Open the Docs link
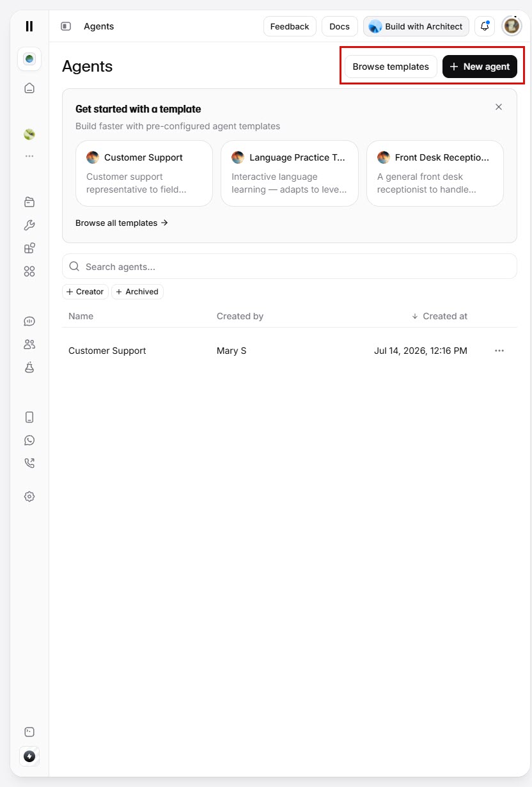This screenshot has width=532, height=787. 340,26
